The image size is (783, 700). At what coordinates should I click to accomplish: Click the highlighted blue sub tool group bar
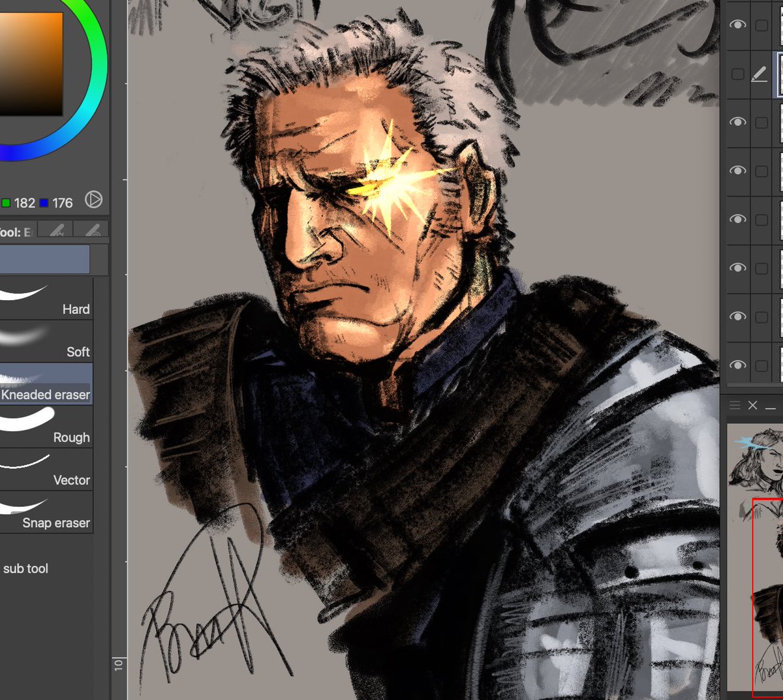(x=44, y=259)
